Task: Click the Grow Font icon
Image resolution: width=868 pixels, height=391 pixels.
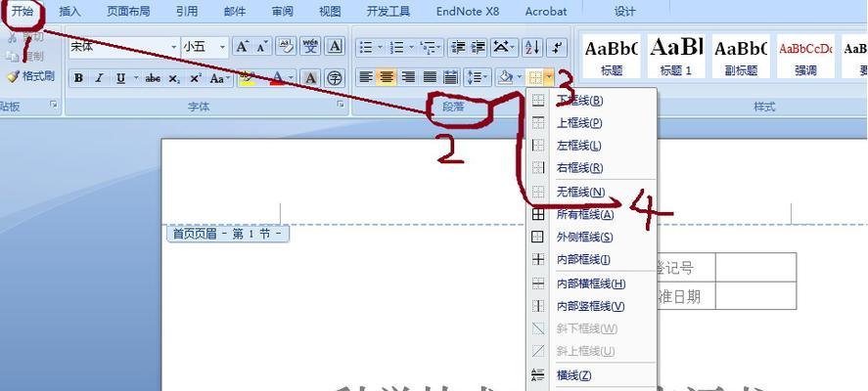Action: [242, 47]
